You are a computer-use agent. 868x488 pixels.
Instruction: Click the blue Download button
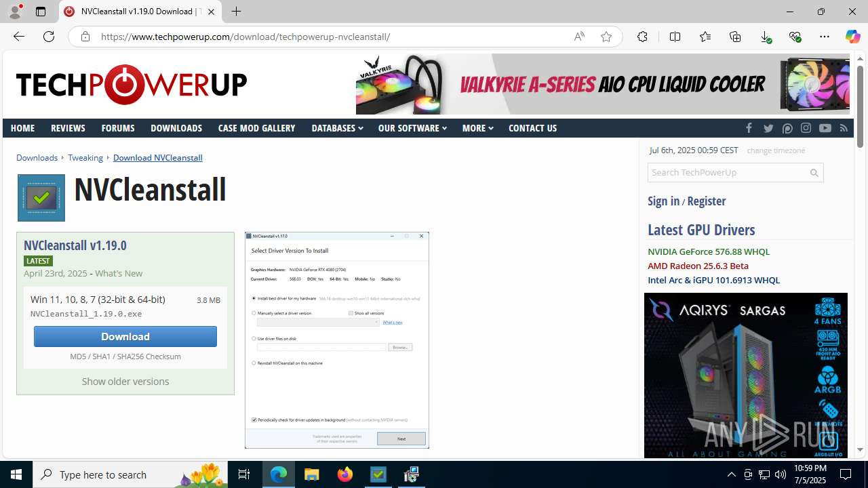125,336
